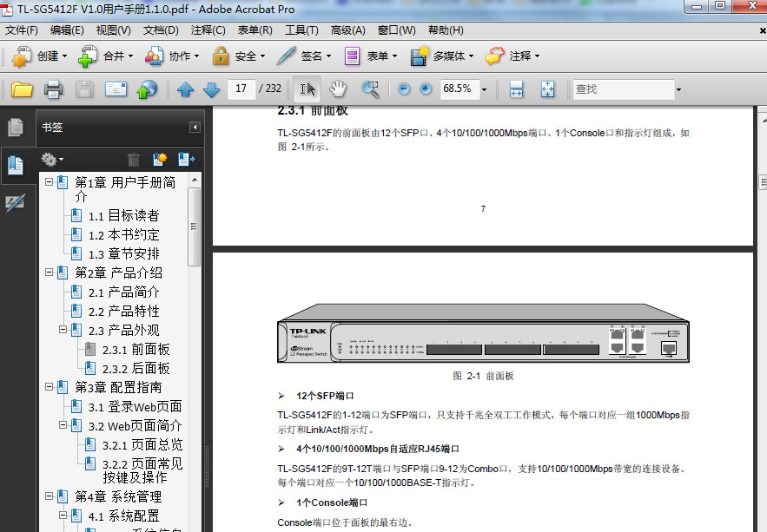Select bookmark 3.1 登录Web页面
767x532 pixels.
click(135, 406)
